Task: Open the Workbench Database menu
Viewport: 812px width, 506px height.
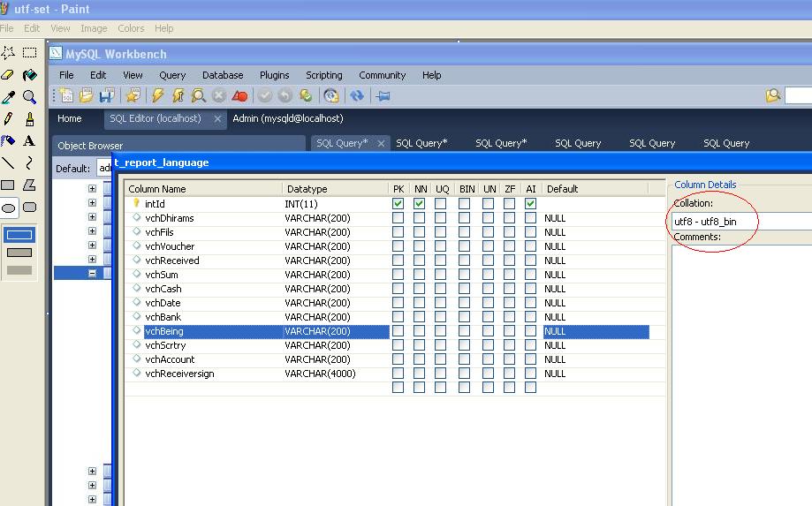Action: tap(223, 75)
